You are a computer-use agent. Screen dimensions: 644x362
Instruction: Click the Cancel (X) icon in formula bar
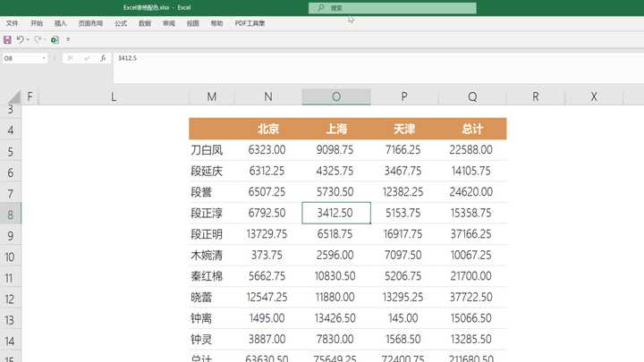[x=70, y=58]
